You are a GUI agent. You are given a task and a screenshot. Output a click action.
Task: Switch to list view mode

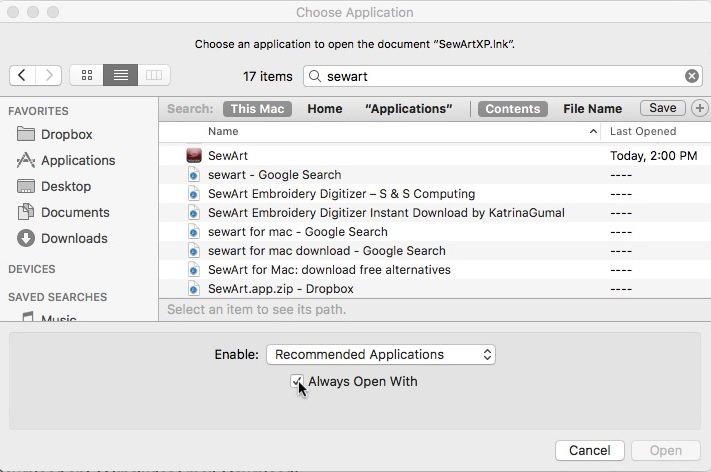(x=120, y=75)
